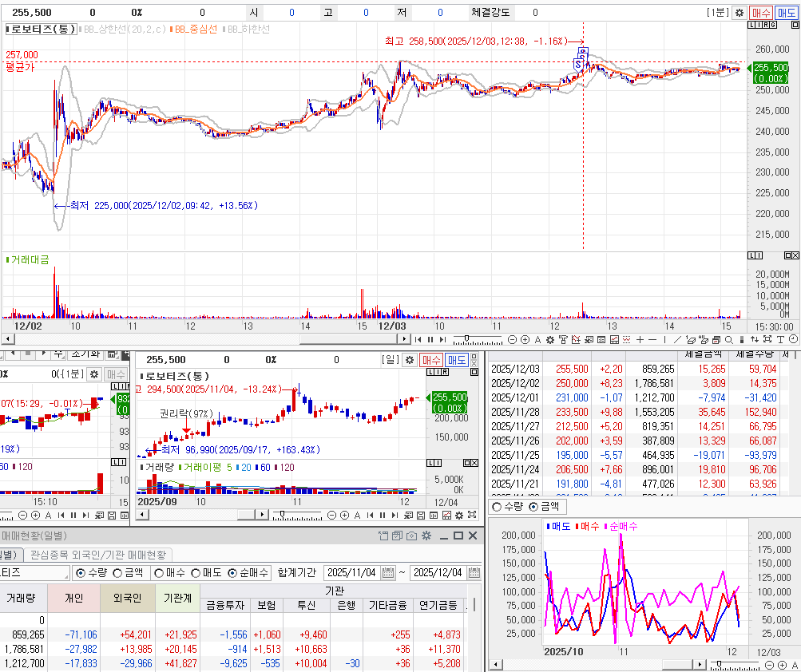801x672 pixels.
Task: Click 매도 sell button on daily chart
Action: (x=456, y=360)
